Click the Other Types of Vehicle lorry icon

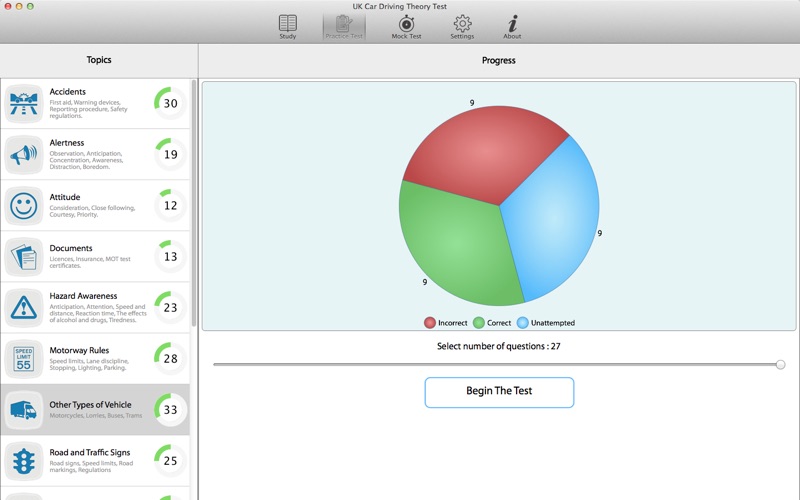click(23, 410)
